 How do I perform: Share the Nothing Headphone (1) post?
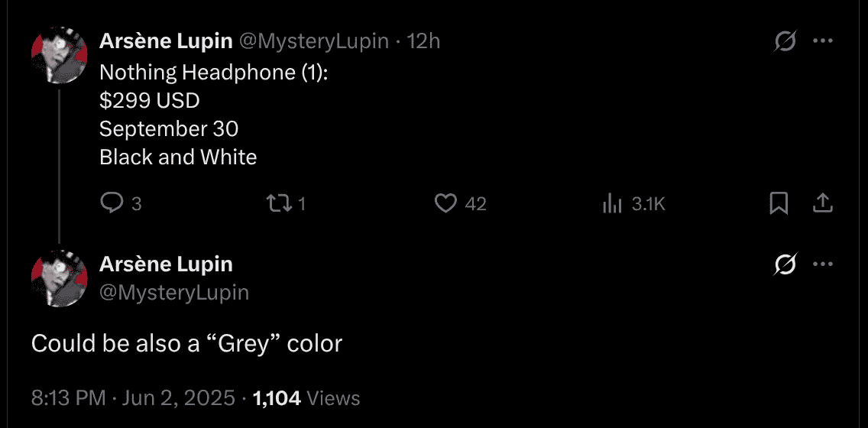pyautogui.click(x=822, y=203)
